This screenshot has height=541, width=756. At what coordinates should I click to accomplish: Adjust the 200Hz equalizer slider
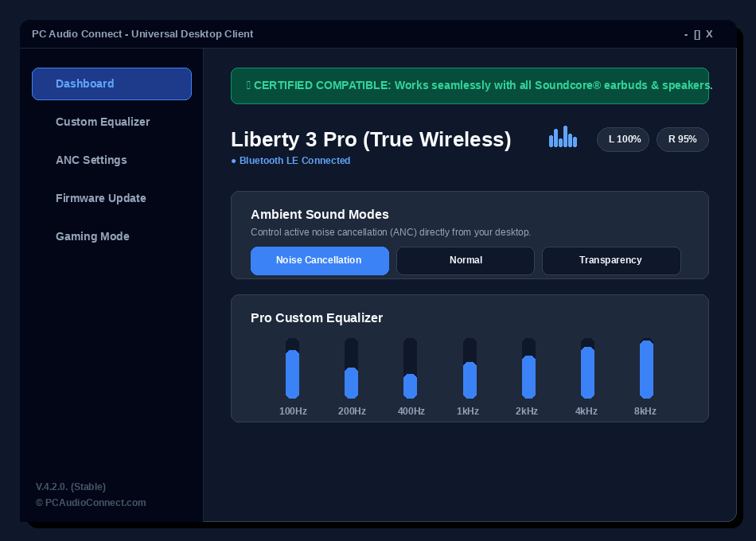pyautogui.click(x=351, y=368)
